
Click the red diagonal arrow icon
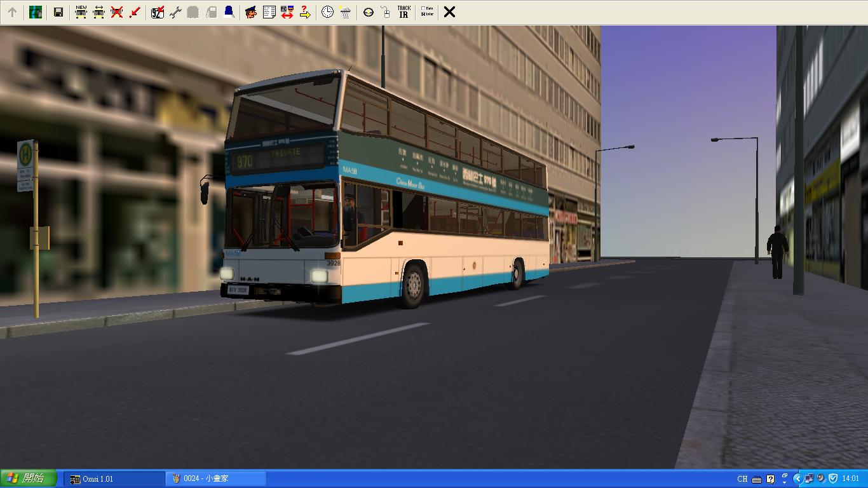coord(134,12)
